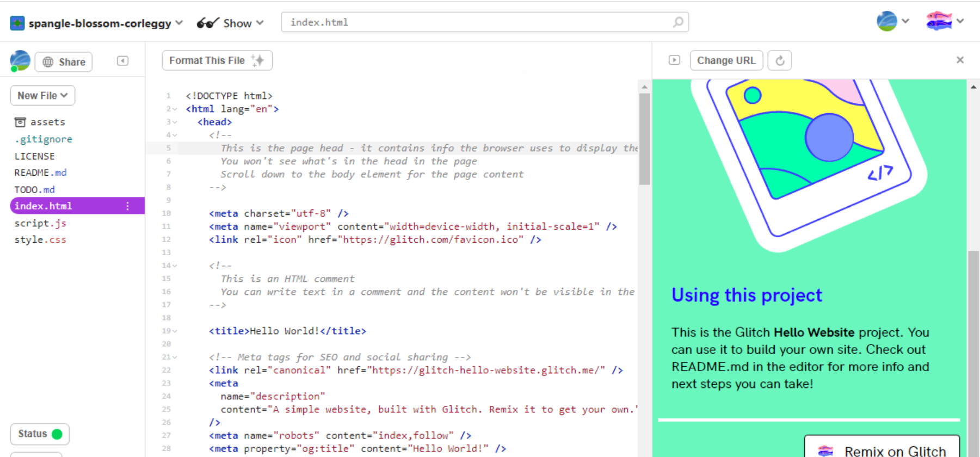Fold the title element at line 19

(175, 331)
